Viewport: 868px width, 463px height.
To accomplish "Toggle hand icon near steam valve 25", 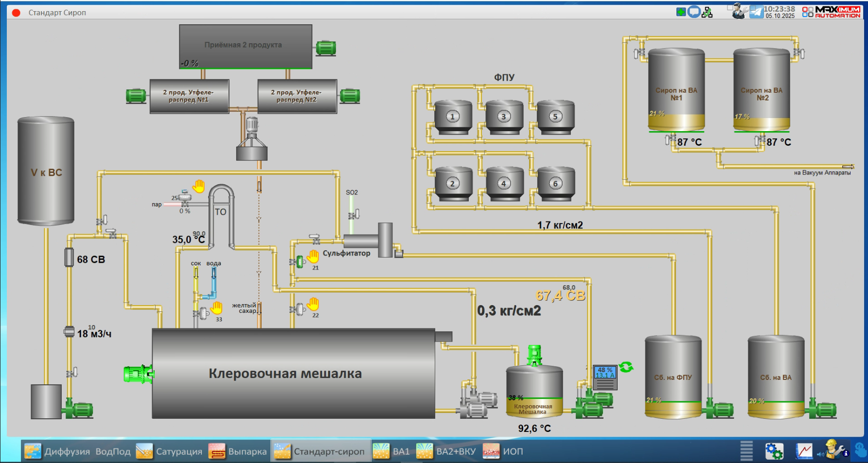I will pyautogui.click(x=198, y=186).
